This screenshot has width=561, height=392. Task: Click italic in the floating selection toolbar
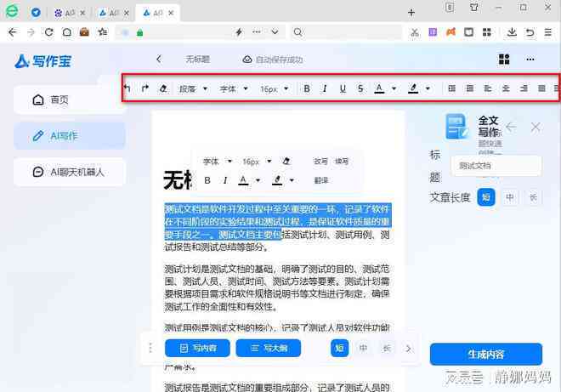(x=225, y=180)
